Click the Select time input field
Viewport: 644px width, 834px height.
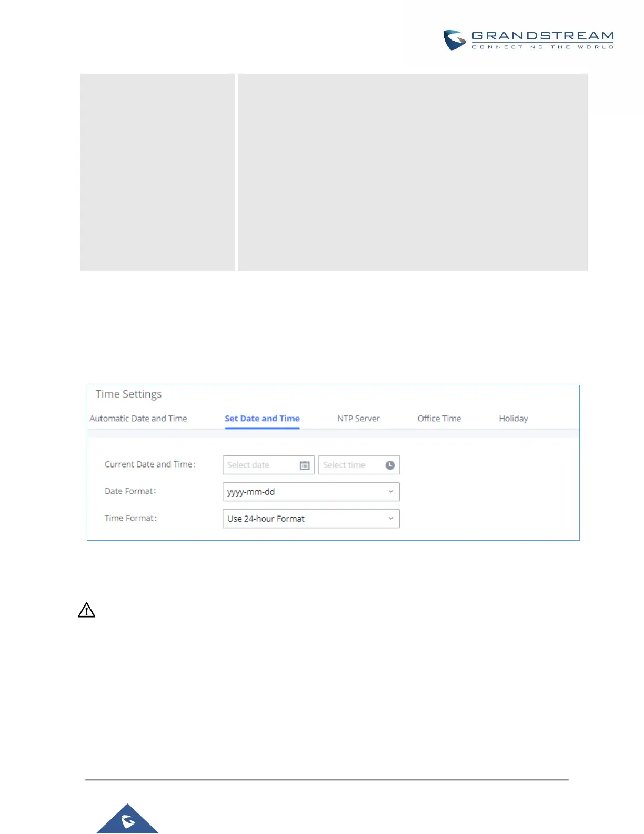point(359,465)
